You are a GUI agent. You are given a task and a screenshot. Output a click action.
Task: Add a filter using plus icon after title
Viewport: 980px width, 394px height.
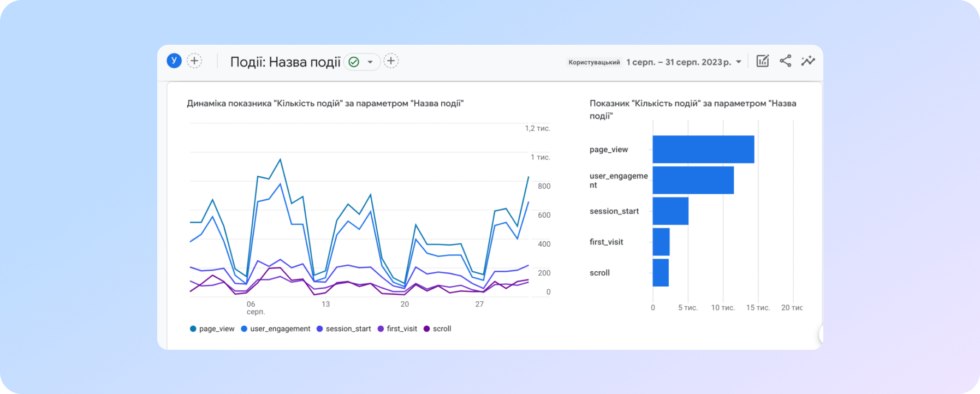[x=391, y=61]
